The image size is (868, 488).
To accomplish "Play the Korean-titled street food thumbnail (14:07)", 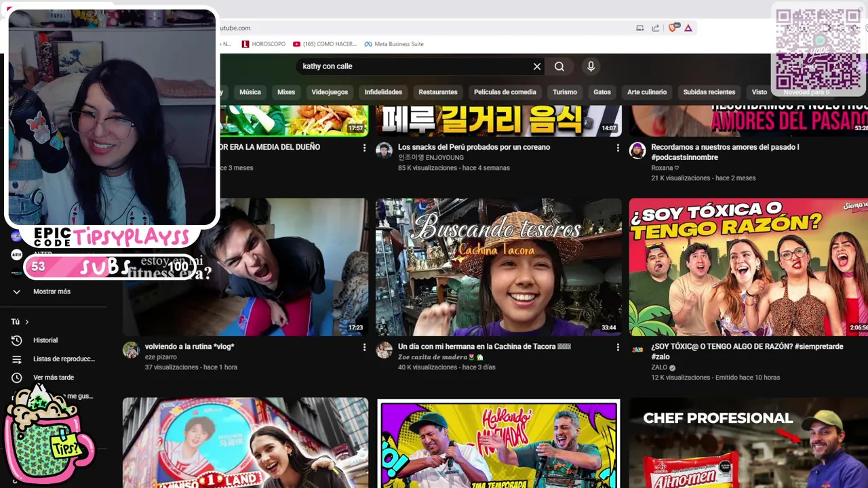I will [x=498, y=121].
